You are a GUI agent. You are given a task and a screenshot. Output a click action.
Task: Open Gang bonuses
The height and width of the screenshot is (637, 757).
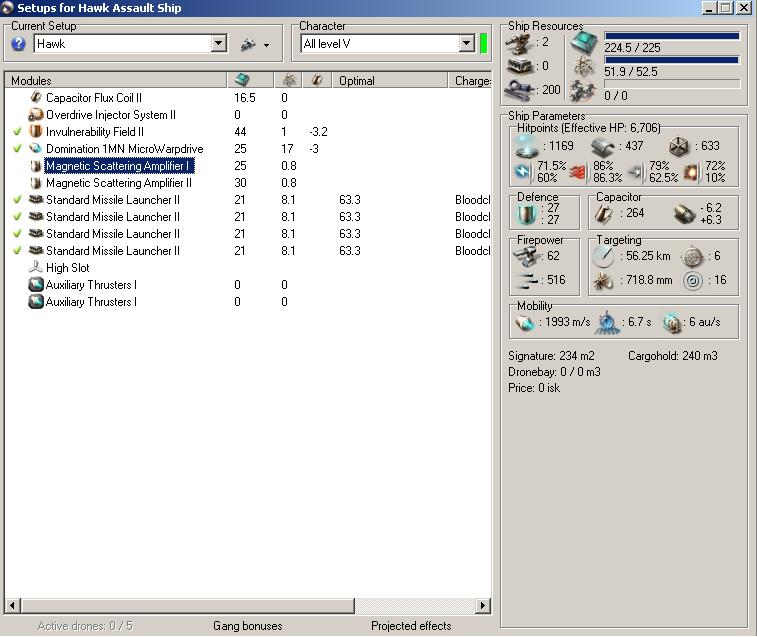[248, 626]
